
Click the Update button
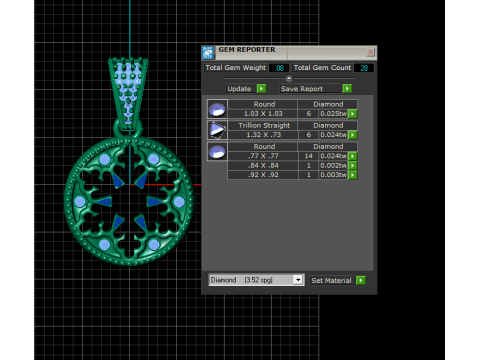point(240,89)
